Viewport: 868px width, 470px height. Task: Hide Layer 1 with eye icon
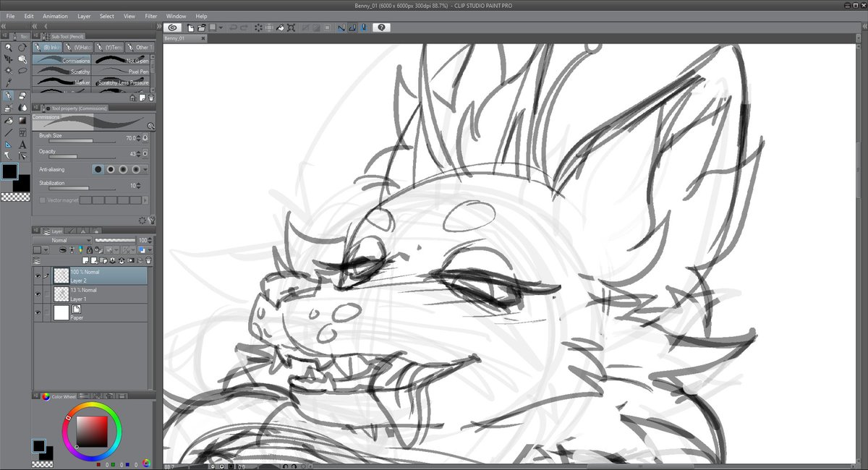tap(38, 294)
